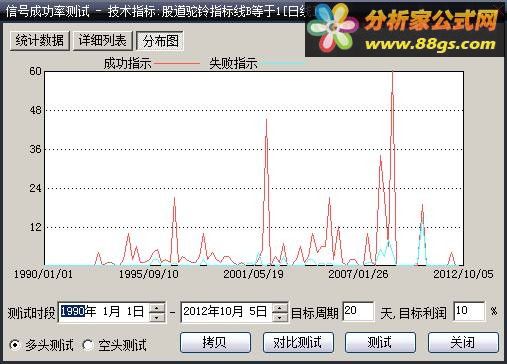The image size is (507, 364).
Task: Decrease start date with down spinner arrow
Action: [x=157, y=317]
